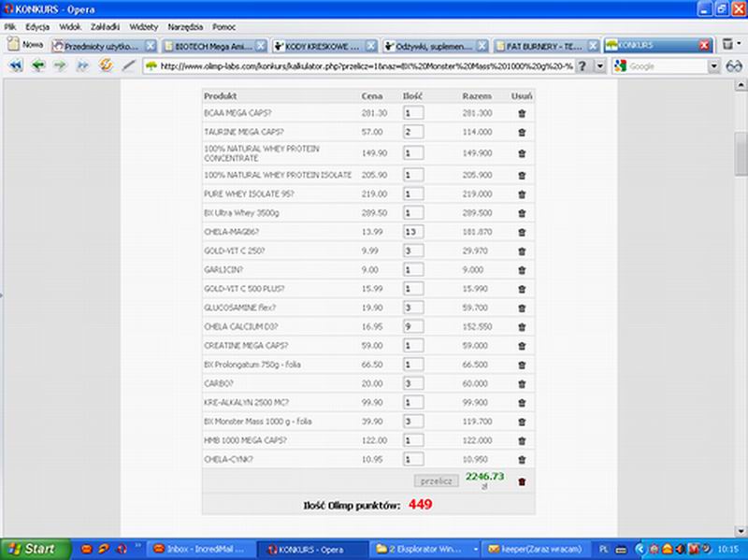Expand the Google search engine dropdown
The width and height of the screenshot is (748, 560).
coord(713,66)
